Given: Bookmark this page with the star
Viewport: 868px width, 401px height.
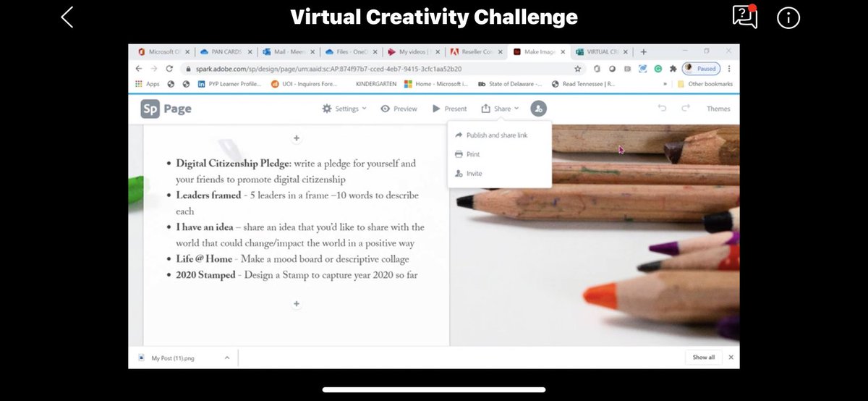Looking at the screenshot, I should [x=577, y=69].
